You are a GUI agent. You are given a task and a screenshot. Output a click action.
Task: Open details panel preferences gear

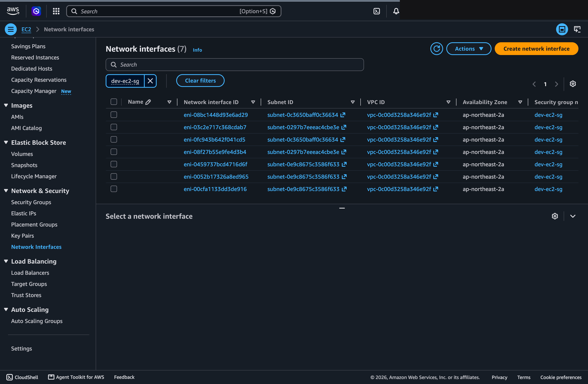[555, 216]
